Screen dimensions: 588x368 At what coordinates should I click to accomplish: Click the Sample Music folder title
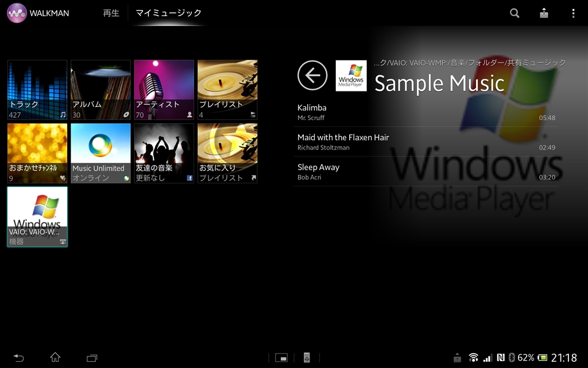coord(439,83)
